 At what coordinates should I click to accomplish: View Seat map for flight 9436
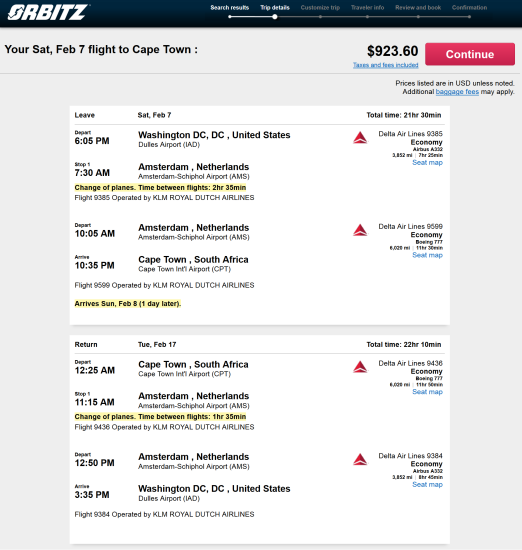pyautogui.click(x=427, y=392)
